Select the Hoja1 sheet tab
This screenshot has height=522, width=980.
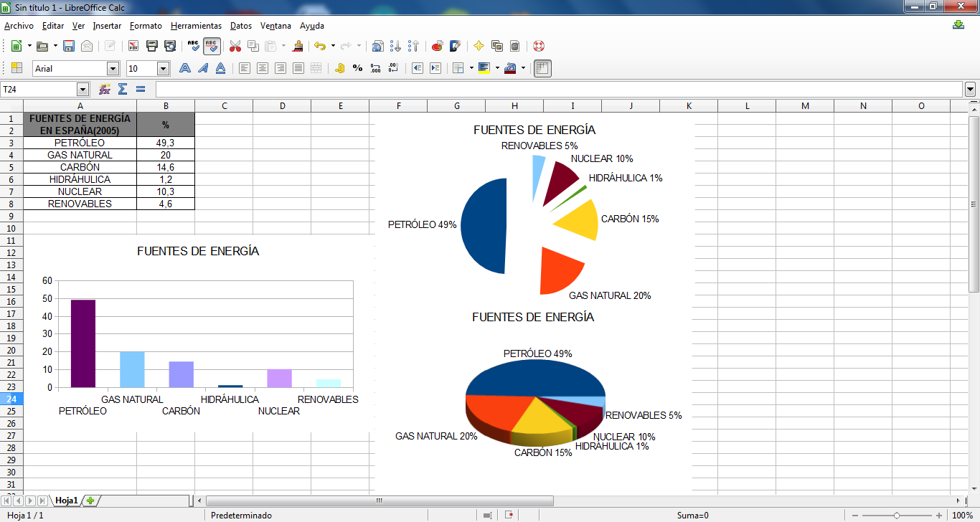67,500
